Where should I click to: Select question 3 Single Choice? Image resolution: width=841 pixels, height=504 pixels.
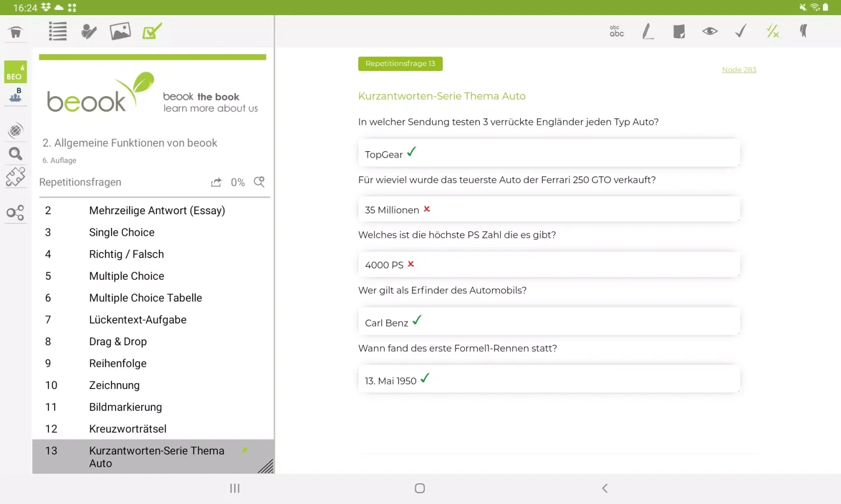point(153,232)
